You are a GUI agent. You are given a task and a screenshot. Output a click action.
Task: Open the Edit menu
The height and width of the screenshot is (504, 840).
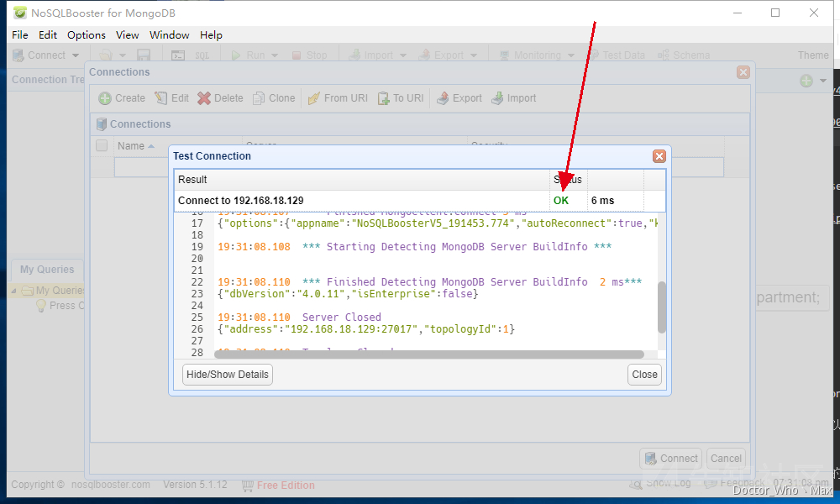pos(48,34)
